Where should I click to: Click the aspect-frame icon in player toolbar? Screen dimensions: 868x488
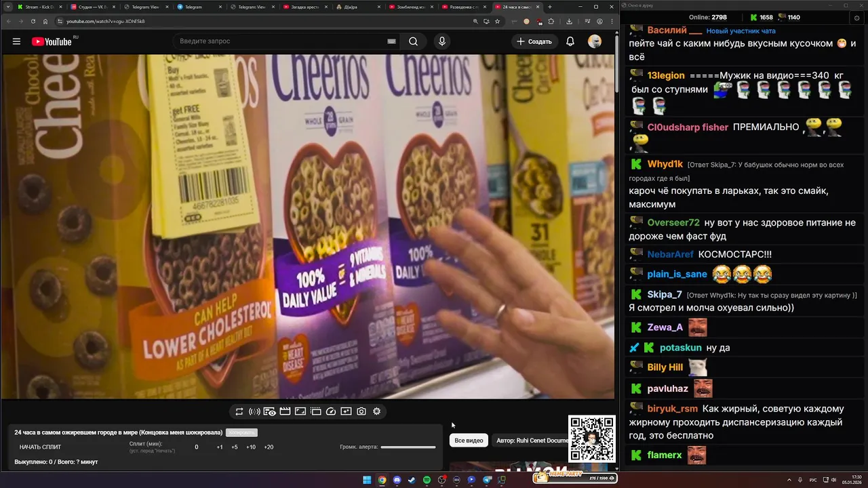click(x=300, y=411)
